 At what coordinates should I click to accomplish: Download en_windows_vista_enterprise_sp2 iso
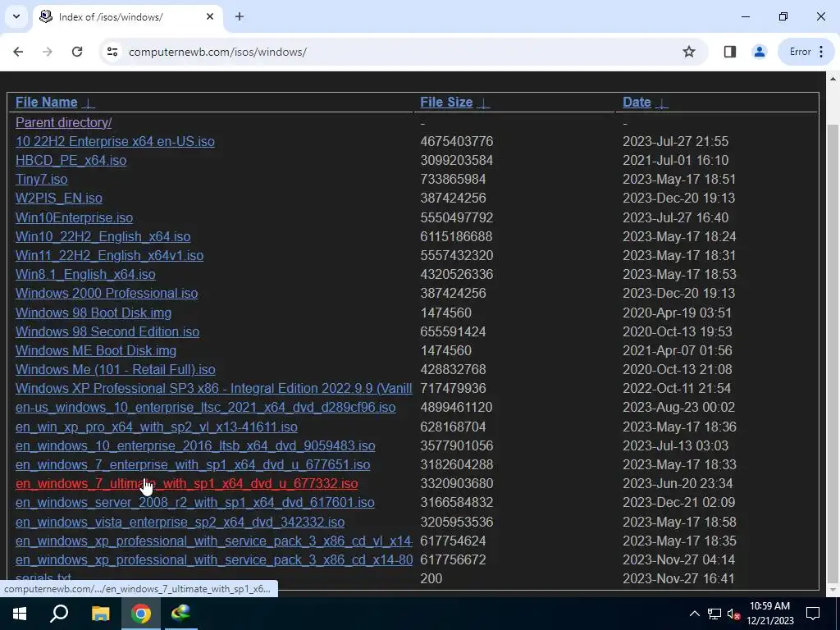tap(180, 522)
